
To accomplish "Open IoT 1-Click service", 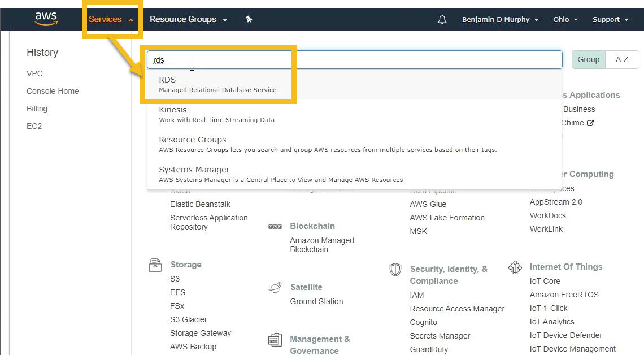I will [x=549, y=308].
